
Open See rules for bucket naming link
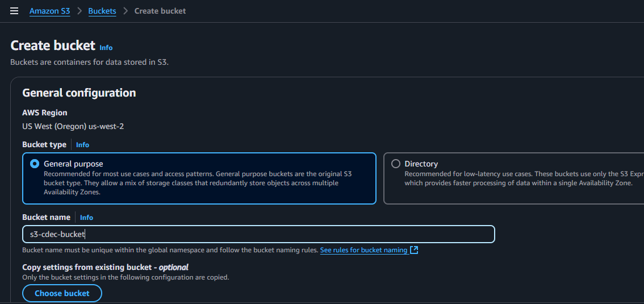(x=363, y=250)
